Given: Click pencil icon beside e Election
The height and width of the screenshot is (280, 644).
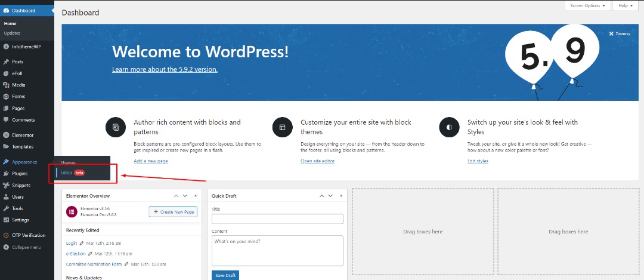Looking at the screenshot, I should click(90, 254).
